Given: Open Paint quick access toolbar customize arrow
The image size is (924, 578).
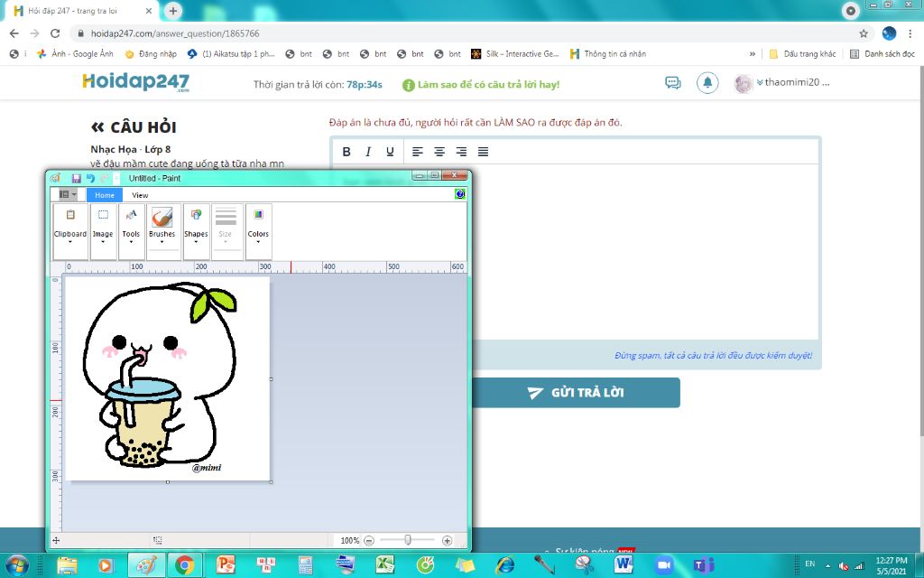Looking at the screenshot, I should click(116, 178).
